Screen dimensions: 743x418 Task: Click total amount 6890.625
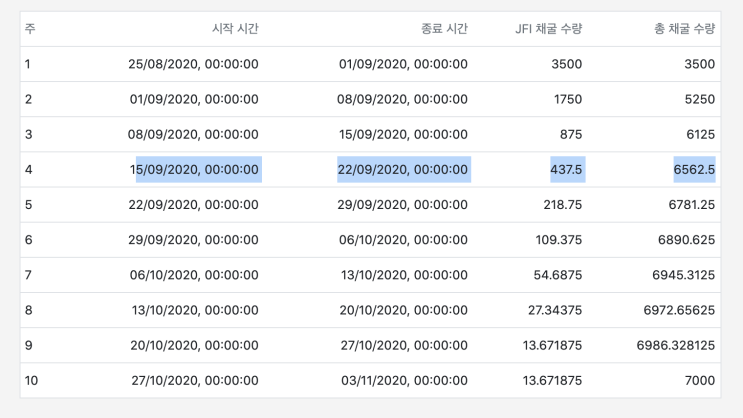pyautogui.click(x=686, y=239)
